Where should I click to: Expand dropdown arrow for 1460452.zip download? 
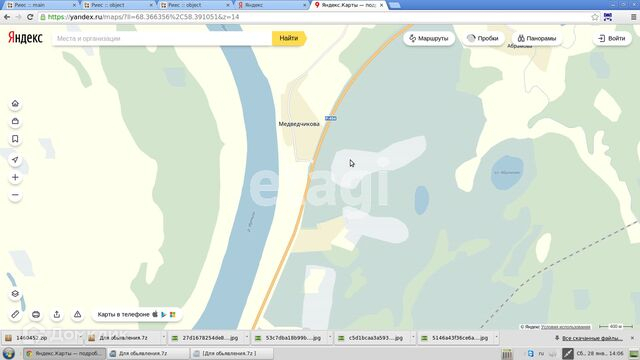(81, 338)
